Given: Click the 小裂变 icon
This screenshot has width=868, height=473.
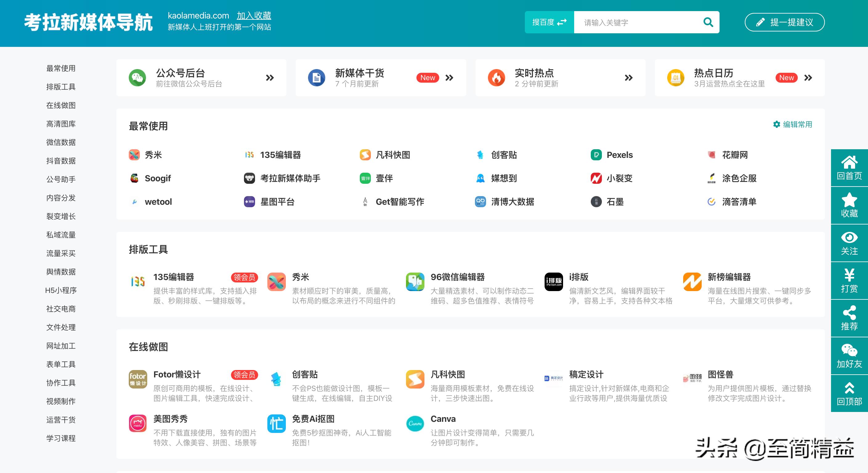Looking at the screenshot, I should coord(596,178).
